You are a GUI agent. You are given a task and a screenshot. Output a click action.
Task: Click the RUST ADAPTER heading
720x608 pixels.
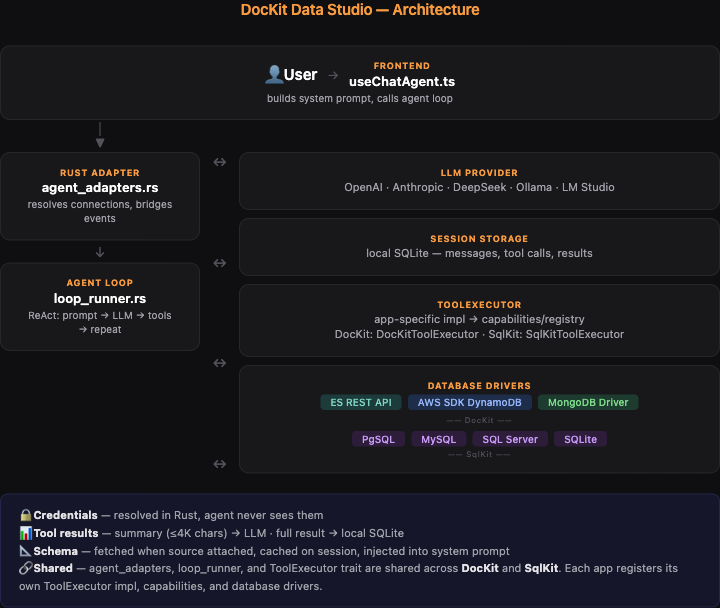[100, 173]
